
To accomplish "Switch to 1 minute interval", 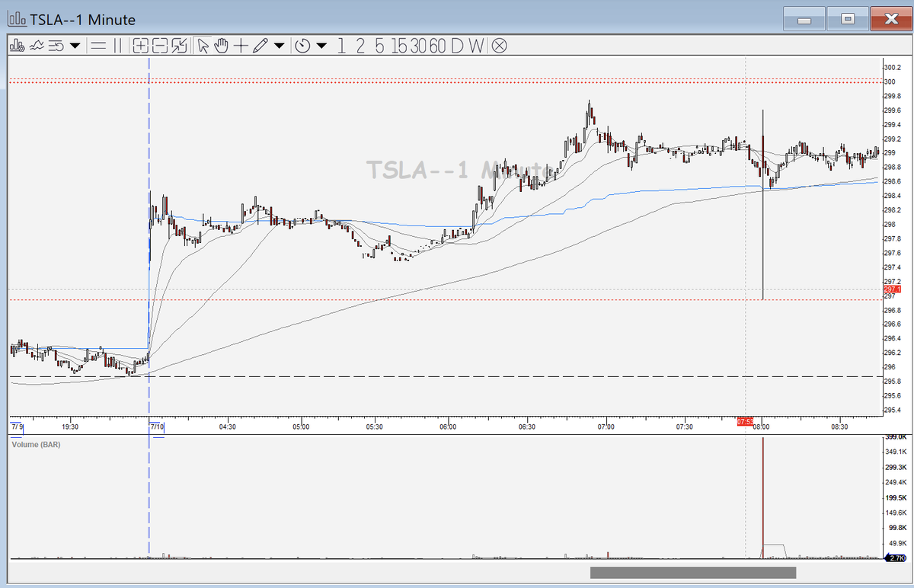I will click(x=340, y=46).
